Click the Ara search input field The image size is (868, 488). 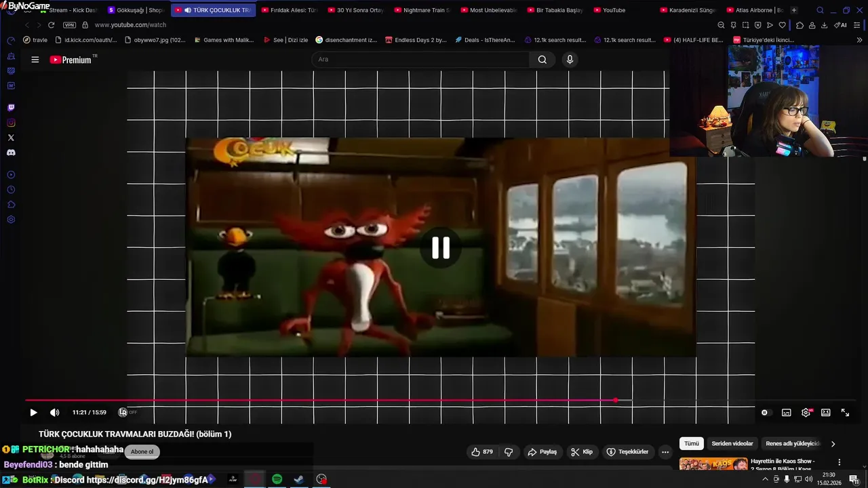coord(420,60)
